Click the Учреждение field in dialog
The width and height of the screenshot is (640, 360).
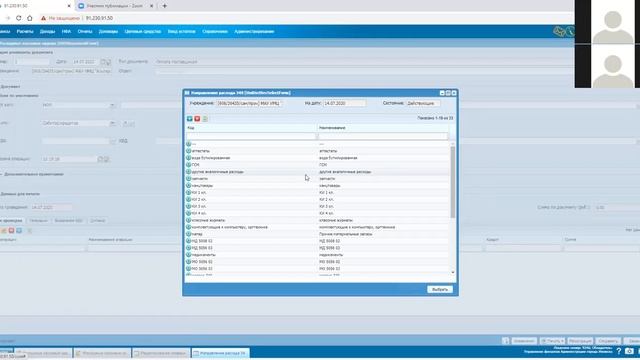click(x=249, y=103)
